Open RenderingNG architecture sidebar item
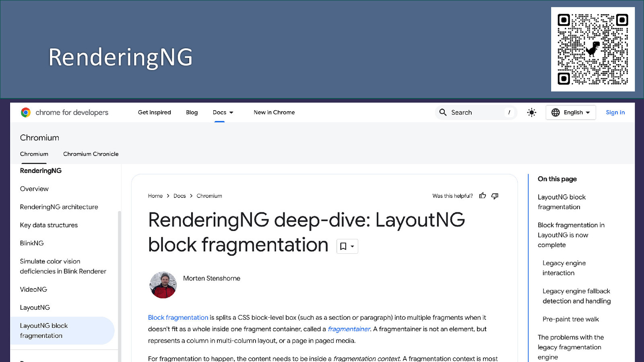This screenshot has height=362, width=644. coord(59,207)
